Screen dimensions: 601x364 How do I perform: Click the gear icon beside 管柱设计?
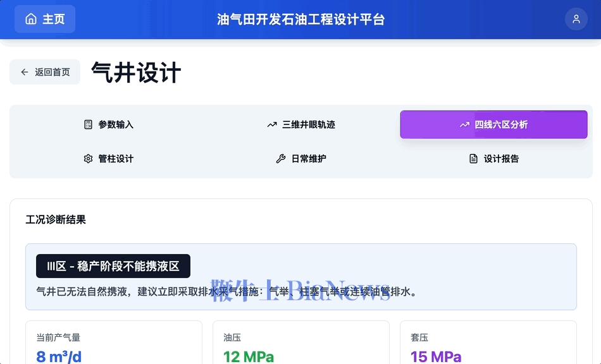(x=88, y=159)
